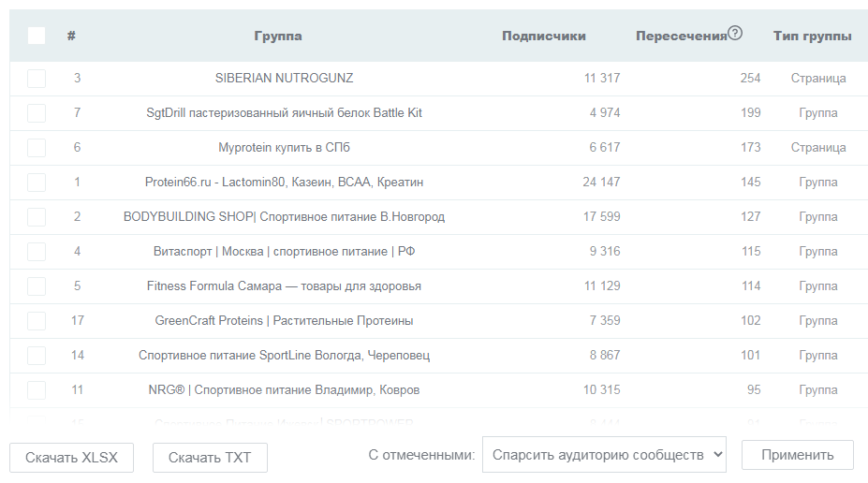Viewport: 868px width, 483px height.
Task: Sort by the Пересечения column header
Action: click(681, 37)
